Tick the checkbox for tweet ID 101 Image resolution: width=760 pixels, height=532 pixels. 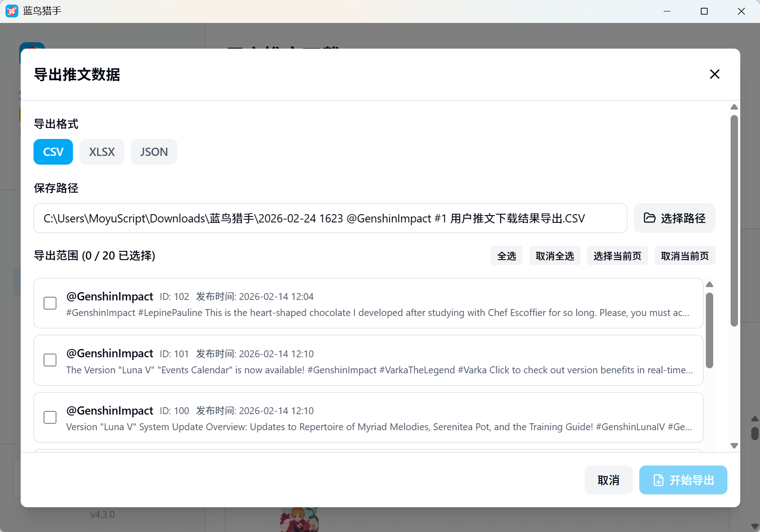(50, 360)
